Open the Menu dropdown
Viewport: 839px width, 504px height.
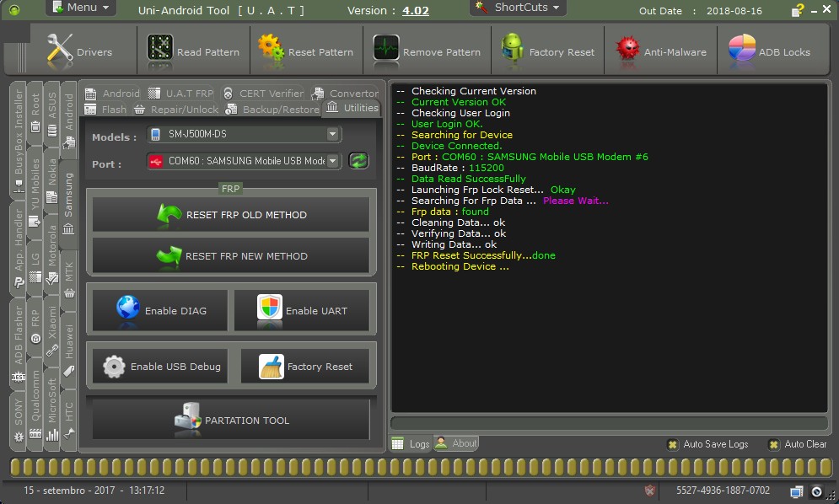click(81, 8)
